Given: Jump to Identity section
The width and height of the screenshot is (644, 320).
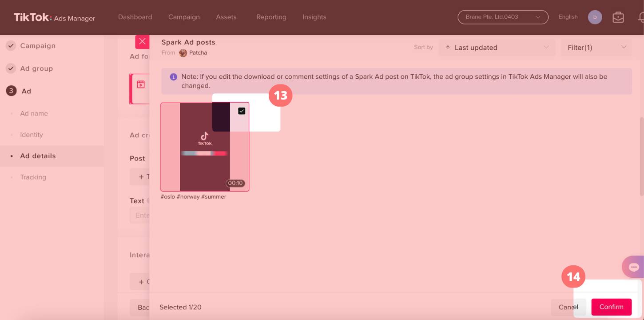Looking at the screenshot, I should (x=32, y=135).
